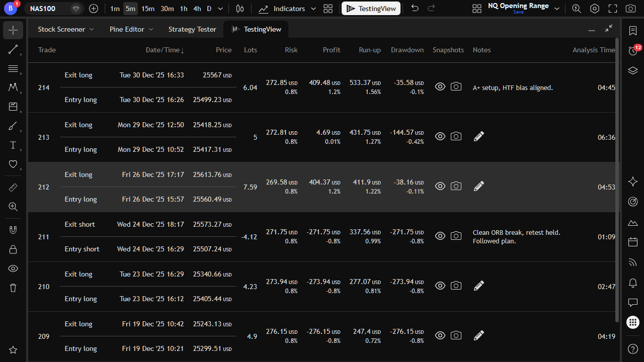The width and height of the screenshot is (644, 362).
Task: Open the notifications bell icon
Action: click(x=633, y=283)
